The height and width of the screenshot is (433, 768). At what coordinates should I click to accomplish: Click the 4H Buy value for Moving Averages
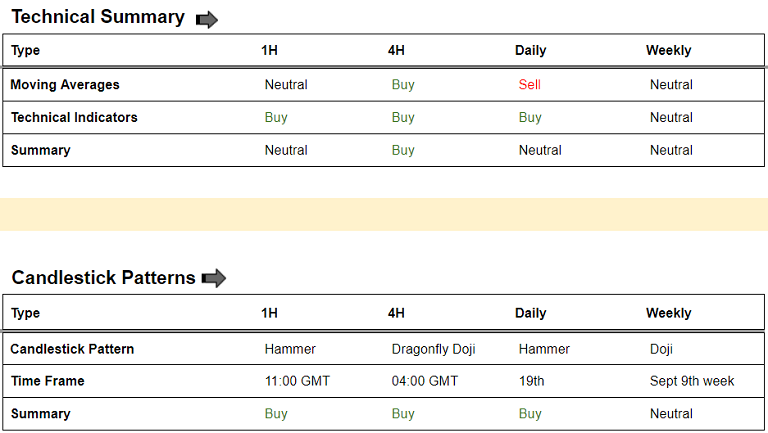pos(403,85)
